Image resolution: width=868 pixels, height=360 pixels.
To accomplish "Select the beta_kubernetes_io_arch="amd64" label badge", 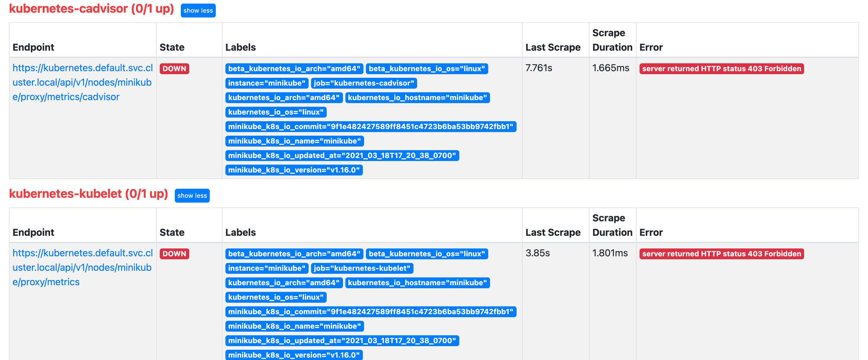I will tap(295, 69).
